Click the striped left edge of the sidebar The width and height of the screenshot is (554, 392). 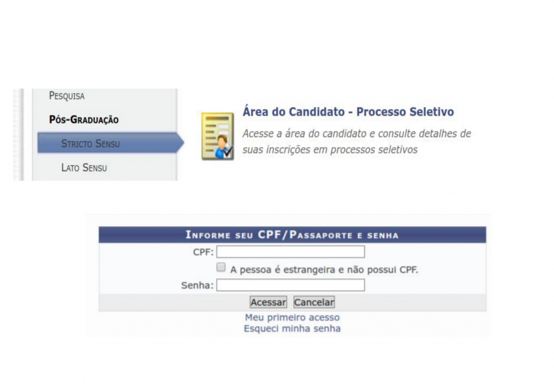pos(19,135)
